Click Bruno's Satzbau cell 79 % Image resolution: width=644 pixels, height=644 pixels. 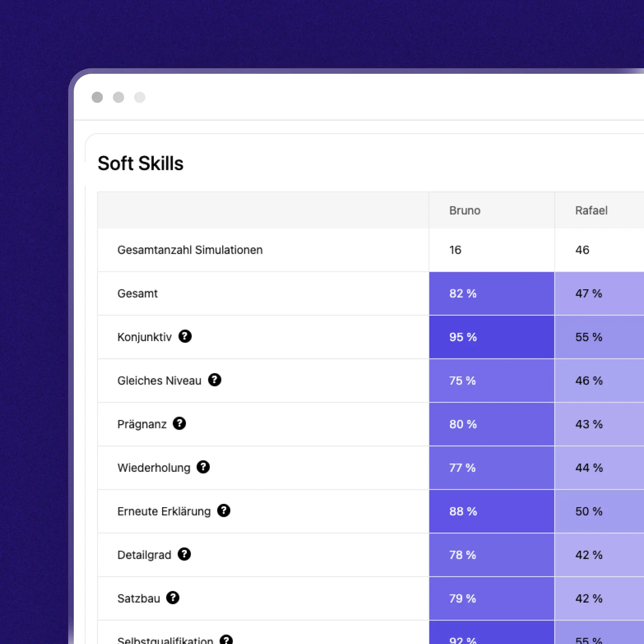[x=492, y=599]
